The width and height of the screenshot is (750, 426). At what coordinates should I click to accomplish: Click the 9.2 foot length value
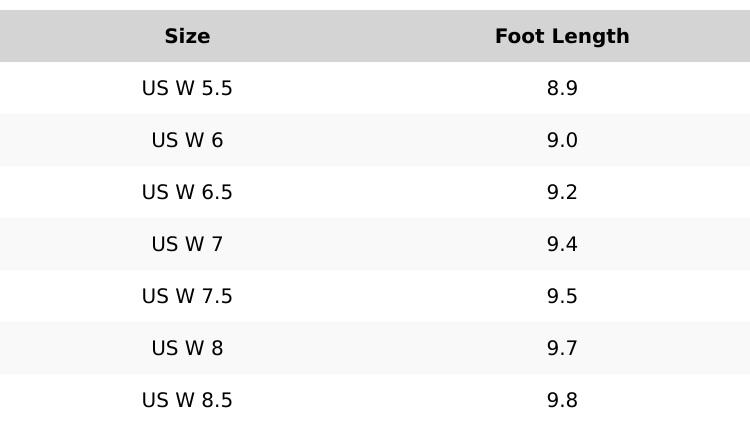(562, 193)
